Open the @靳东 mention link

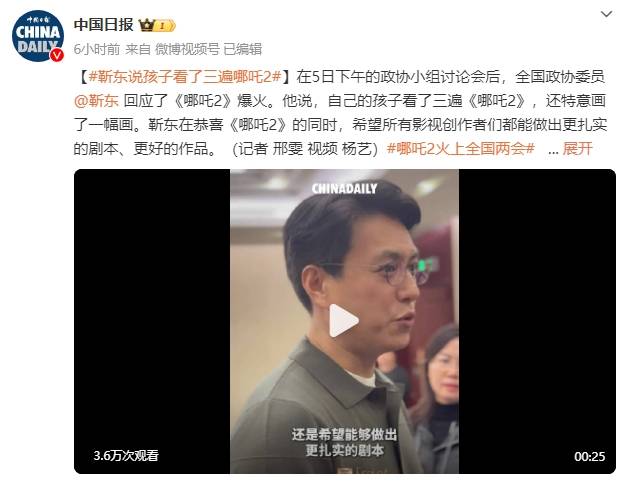pyautogui.click(x=96, y=100)
